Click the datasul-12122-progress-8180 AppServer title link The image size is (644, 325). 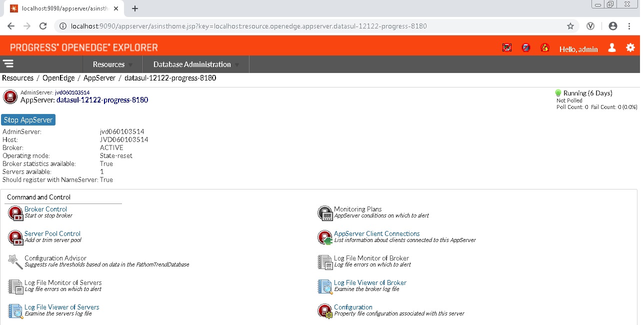coord(102,100)
